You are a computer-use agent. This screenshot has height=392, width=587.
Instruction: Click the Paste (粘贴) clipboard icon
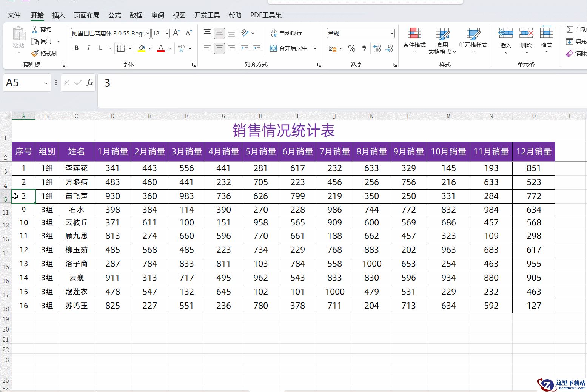[x=18, y=34]
